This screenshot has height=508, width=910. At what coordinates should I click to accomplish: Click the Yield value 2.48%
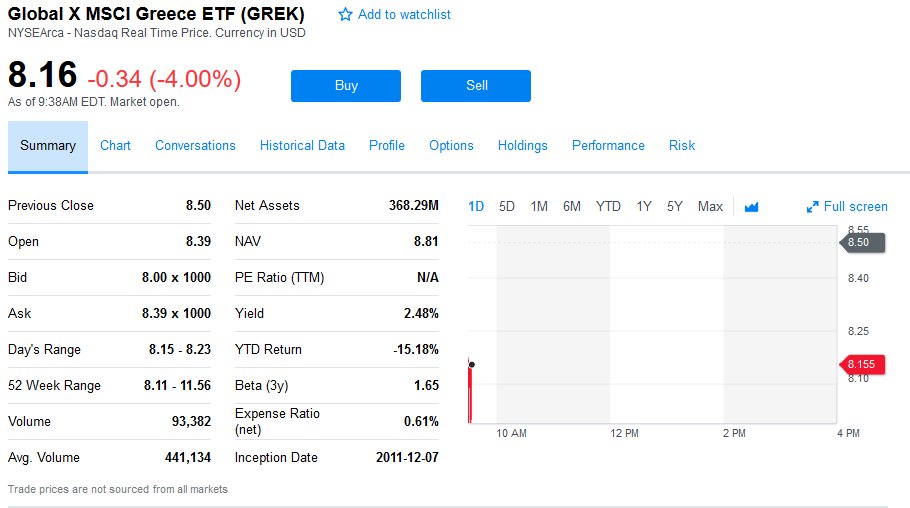point(421,314)
